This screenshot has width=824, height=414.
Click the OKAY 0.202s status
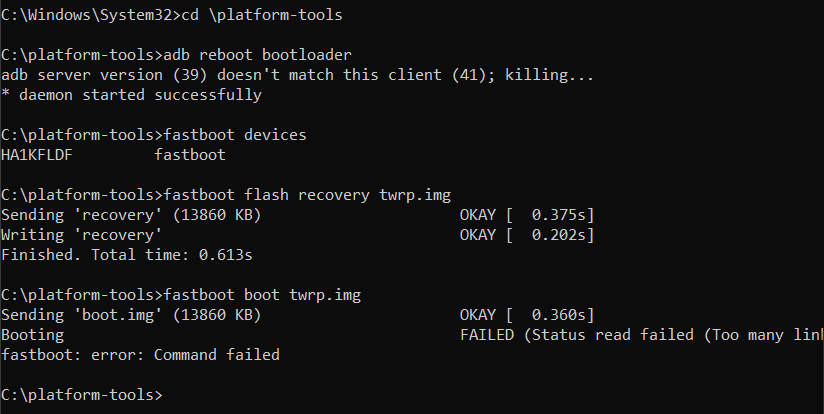(526, 234)
